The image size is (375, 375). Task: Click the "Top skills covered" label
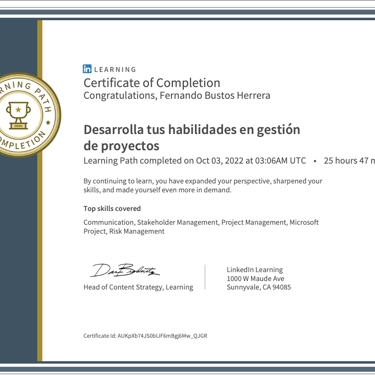point(112,209)
